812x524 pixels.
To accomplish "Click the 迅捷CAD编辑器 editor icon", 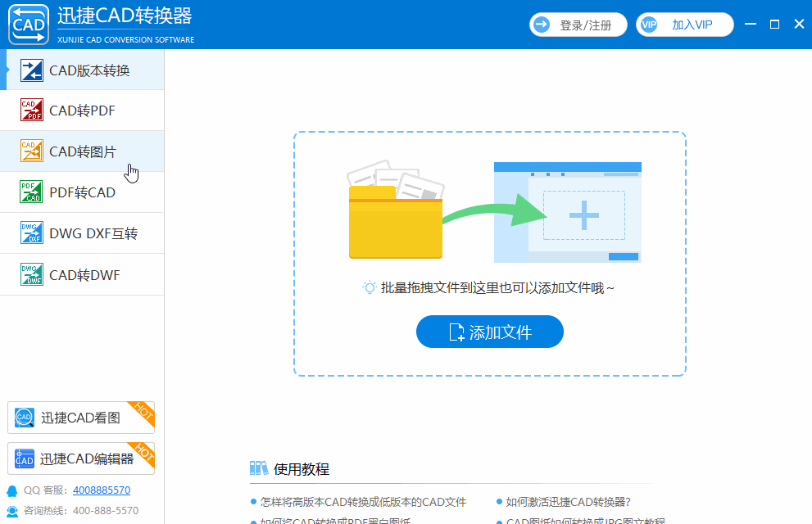I will (x=25, y=458).
